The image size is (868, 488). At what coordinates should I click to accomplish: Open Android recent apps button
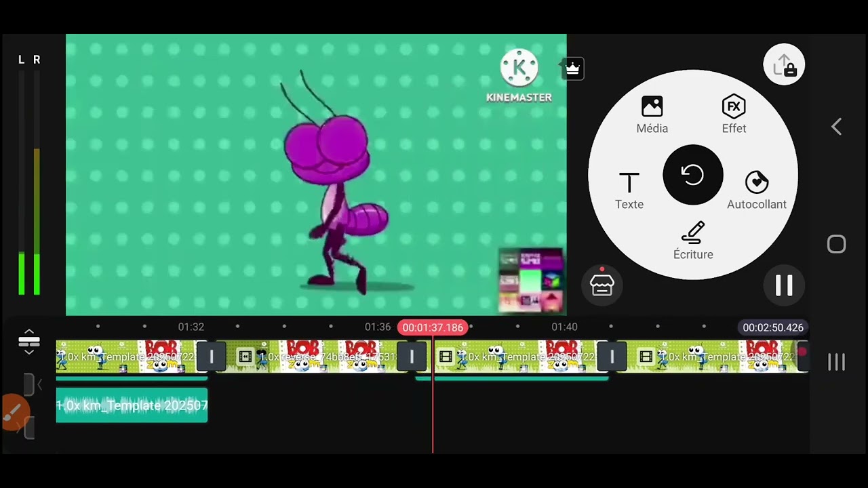(837, 362)
